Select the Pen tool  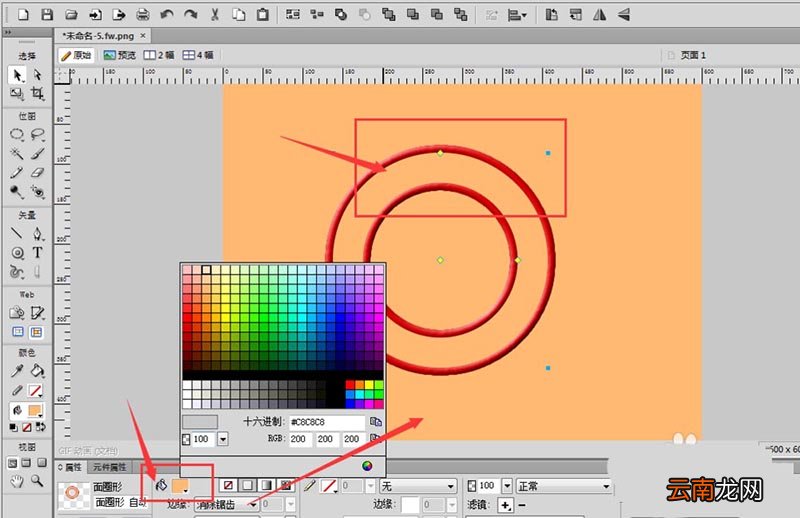tap(37, 234)
